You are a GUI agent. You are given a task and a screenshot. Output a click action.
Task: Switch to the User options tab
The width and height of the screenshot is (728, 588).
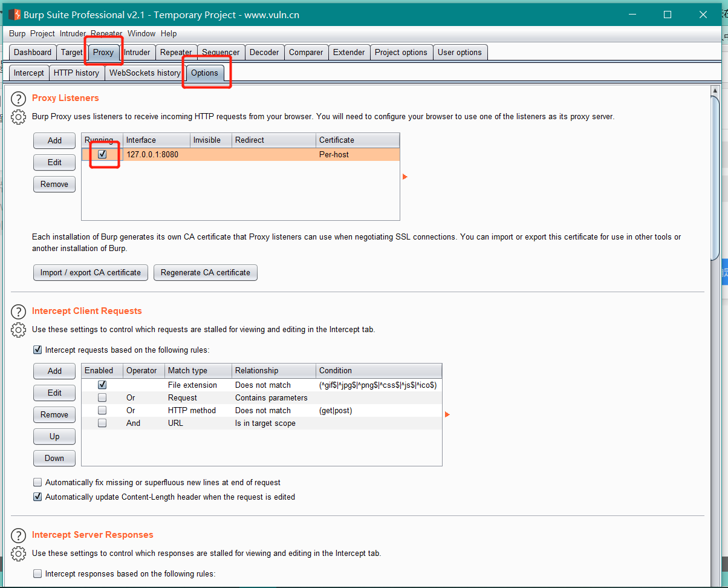tap(460, 53)
